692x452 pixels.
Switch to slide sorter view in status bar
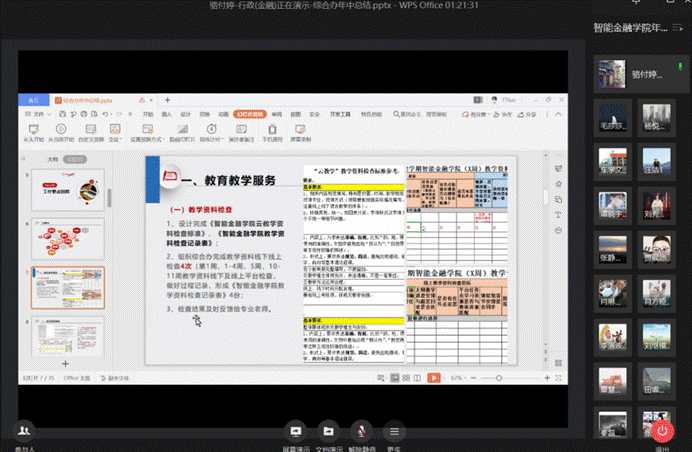[406, 378]
